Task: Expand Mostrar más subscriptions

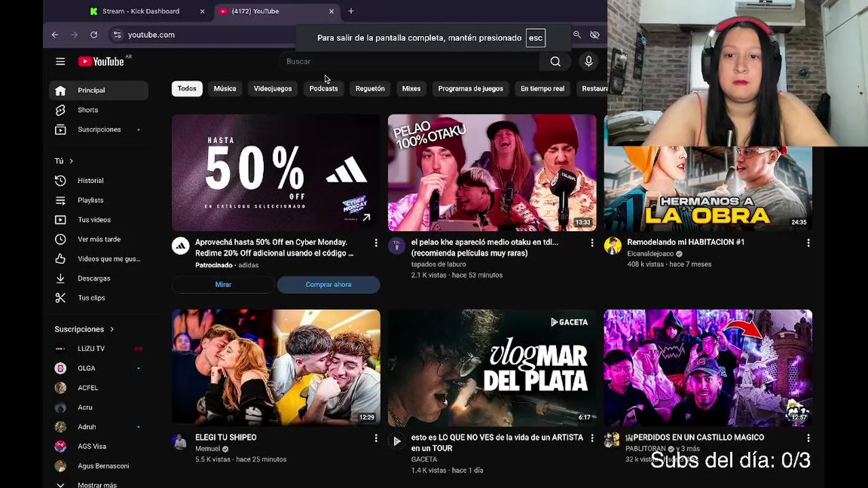Action: pyautogui.click(x=99, y=485)
